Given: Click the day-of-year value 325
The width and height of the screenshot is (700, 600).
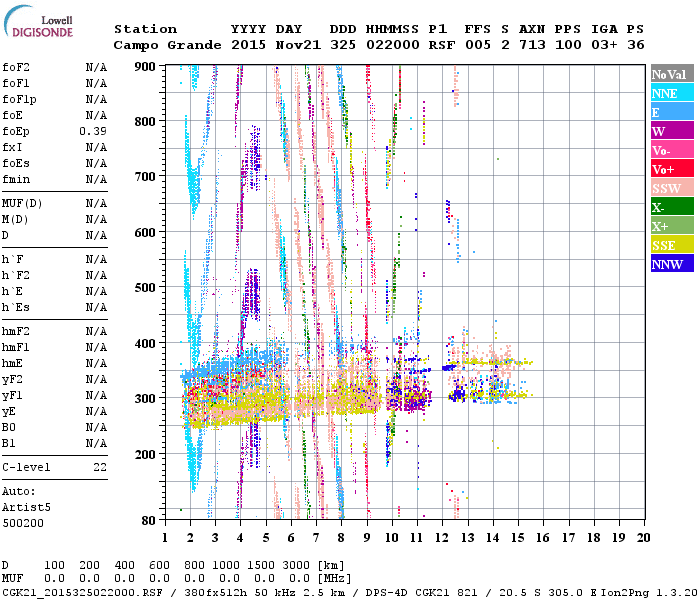Looking at the screenshot, I should (343, 45).
